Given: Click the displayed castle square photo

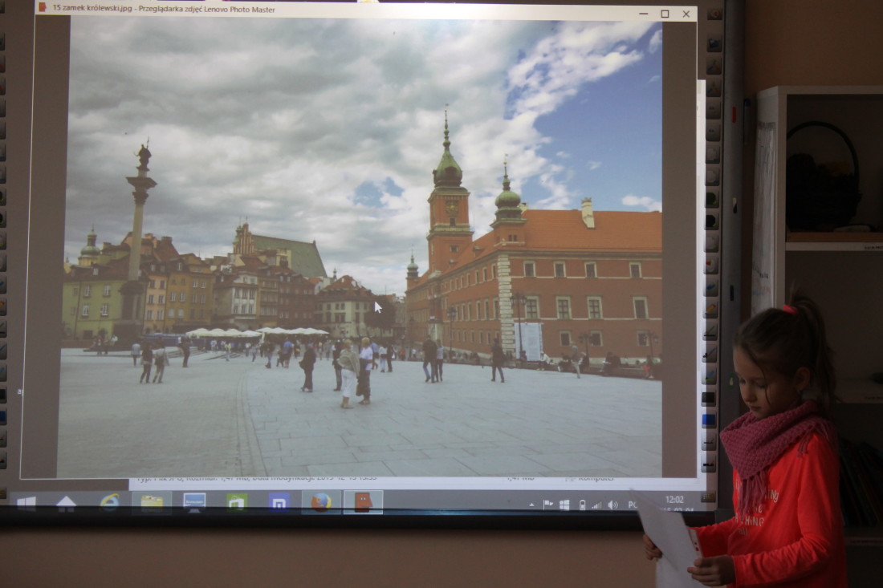Looking at the screenshot, I should coord(360,248).
